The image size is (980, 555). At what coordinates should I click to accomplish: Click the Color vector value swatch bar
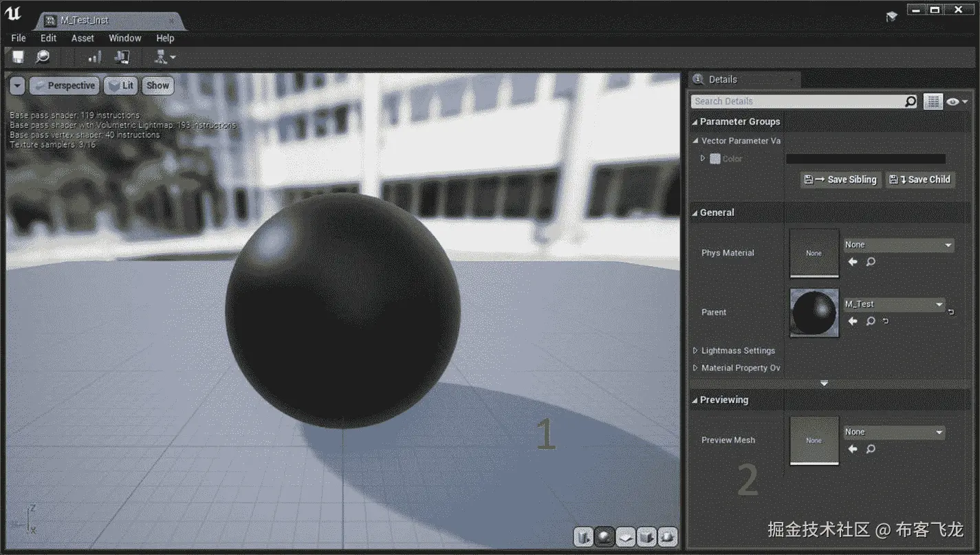[x=866, y=159]
